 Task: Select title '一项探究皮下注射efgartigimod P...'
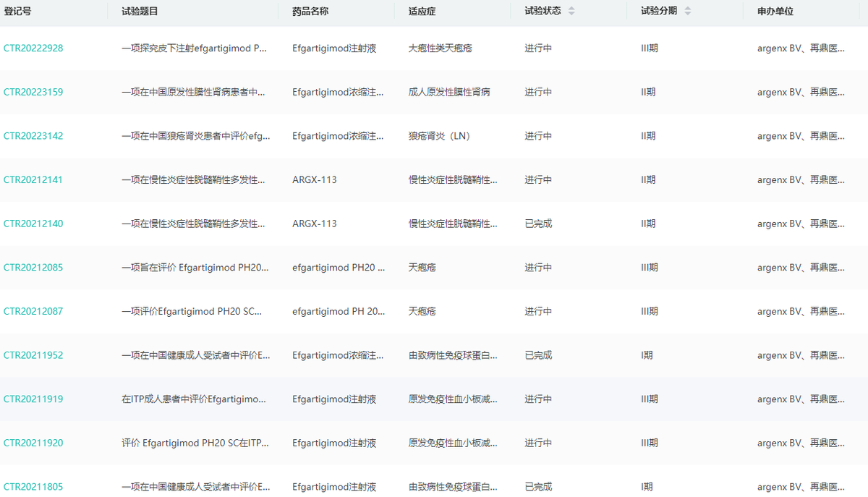tap(194, 48)
